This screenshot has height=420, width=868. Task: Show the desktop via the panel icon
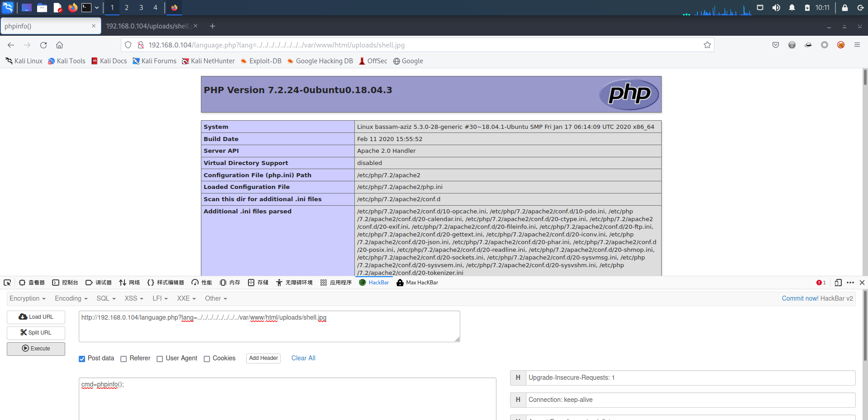pyautogui.click(x=27, y=8)
